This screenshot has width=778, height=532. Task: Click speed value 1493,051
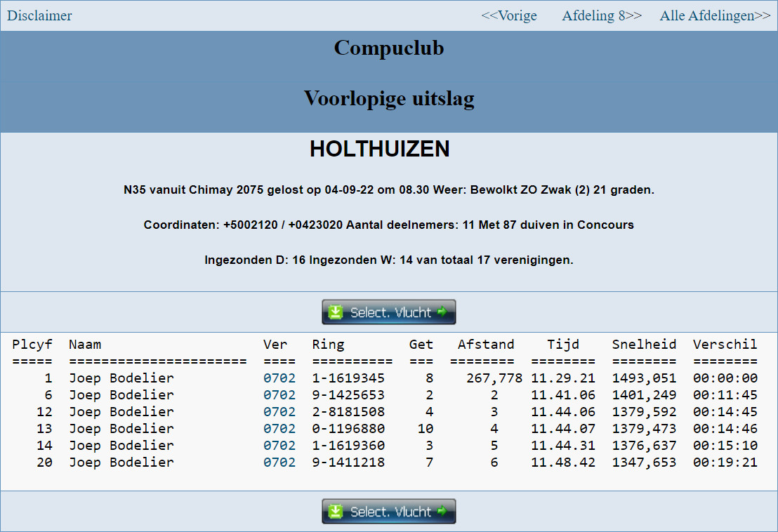(644, 378)
